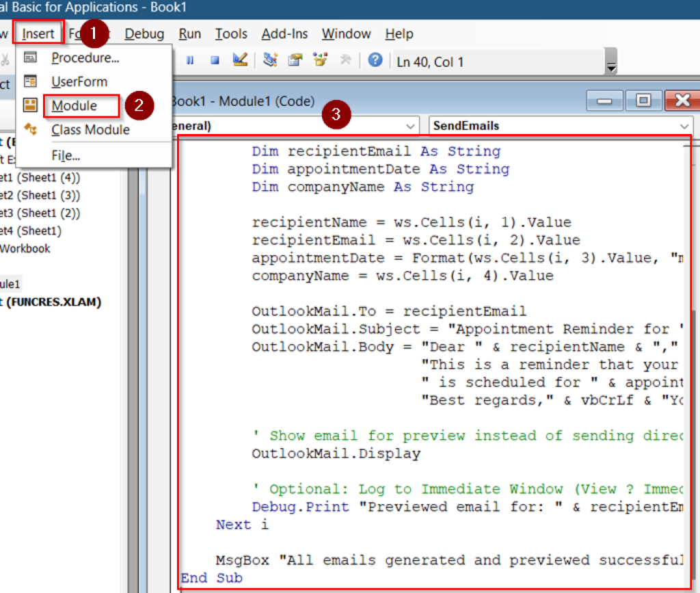
Task: Toggle Design Mode icon in toolbar
Action: tap(239, 60)
